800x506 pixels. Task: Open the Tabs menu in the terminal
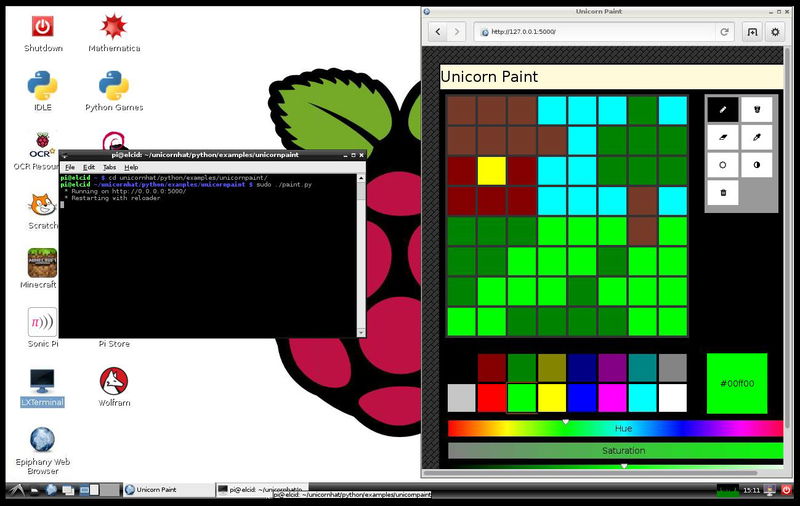109,167
